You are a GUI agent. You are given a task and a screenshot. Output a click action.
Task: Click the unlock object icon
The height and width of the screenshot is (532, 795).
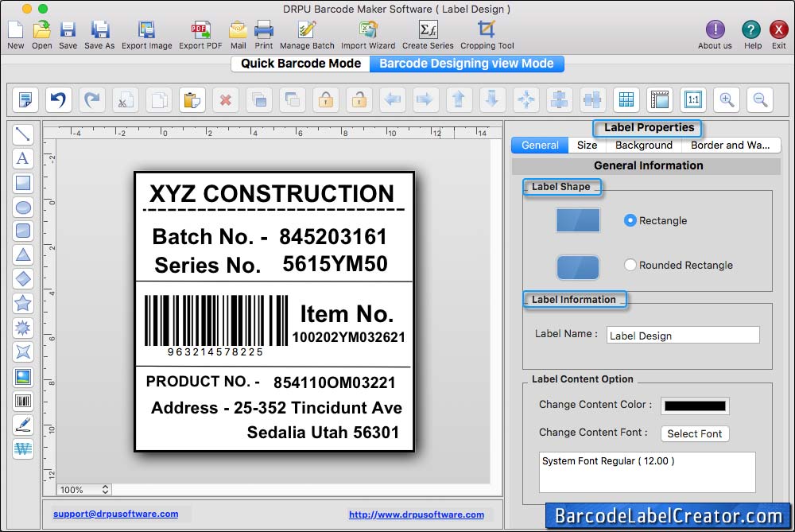pyautogui.click(x=359, y=99)
